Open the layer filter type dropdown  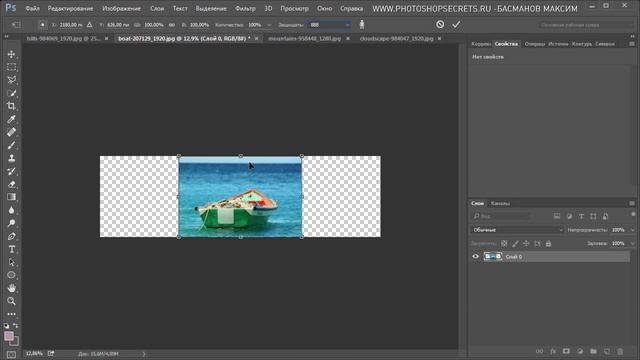click(x=502, y=216)
